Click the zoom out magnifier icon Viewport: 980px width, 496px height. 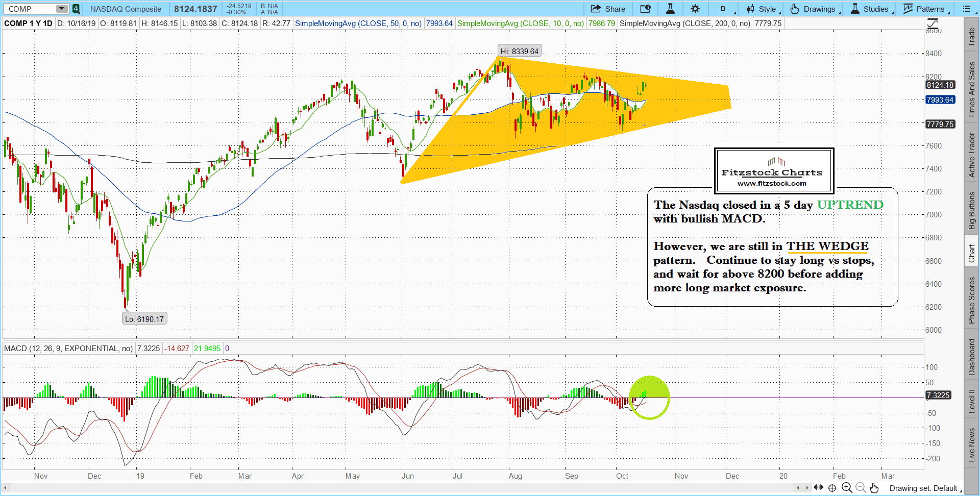pos(861,488)
